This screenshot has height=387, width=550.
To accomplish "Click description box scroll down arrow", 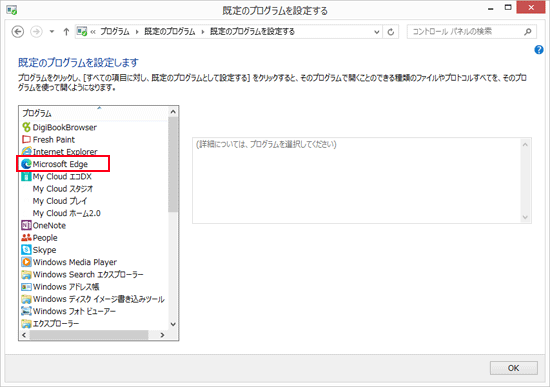I will pyautogui.click(x=525, y=217).
